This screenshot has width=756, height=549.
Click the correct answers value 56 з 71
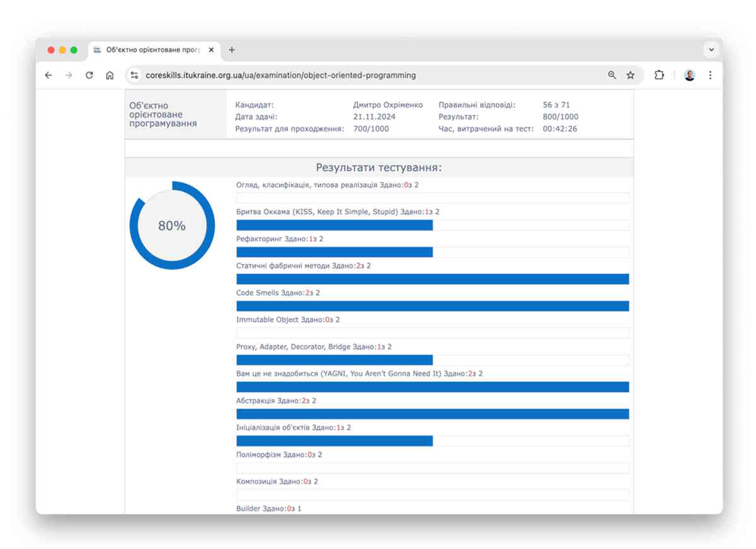[x=556, y=105]
